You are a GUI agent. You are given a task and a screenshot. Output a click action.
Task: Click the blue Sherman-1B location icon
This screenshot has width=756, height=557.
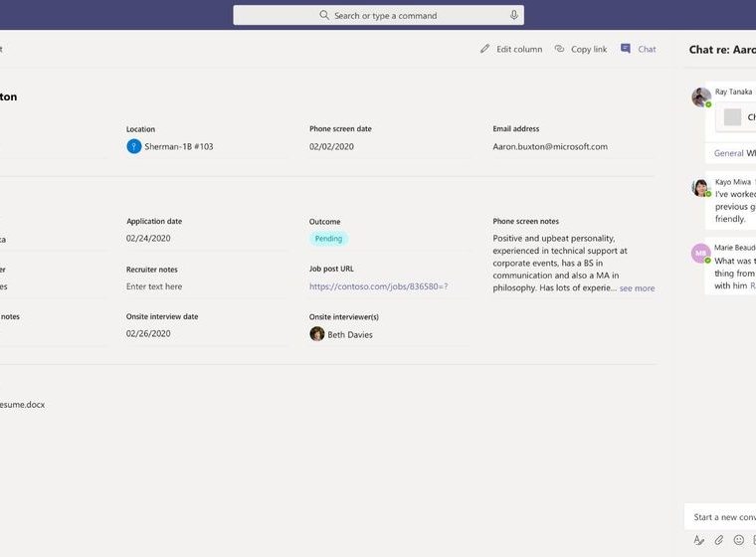[134, 146]
